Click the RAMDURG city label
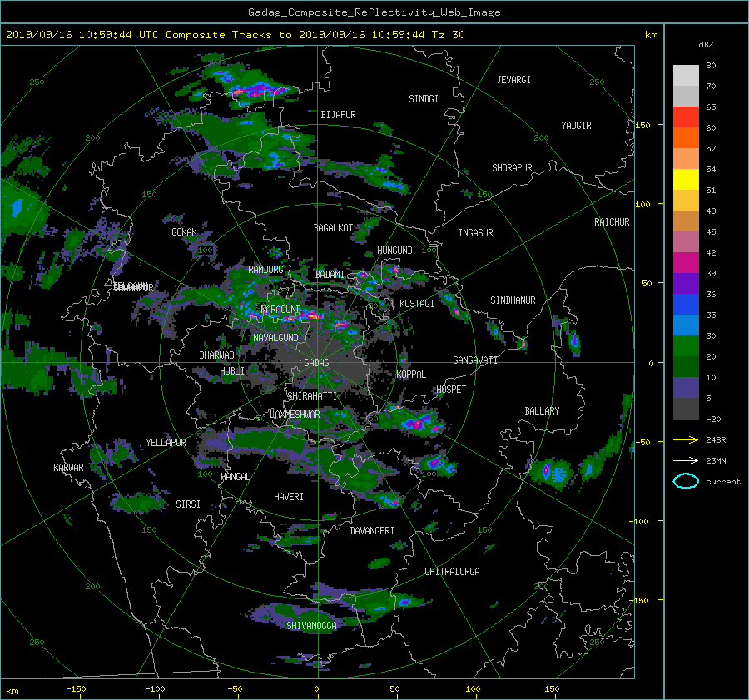The image size is (749, 700). point(265,270)
